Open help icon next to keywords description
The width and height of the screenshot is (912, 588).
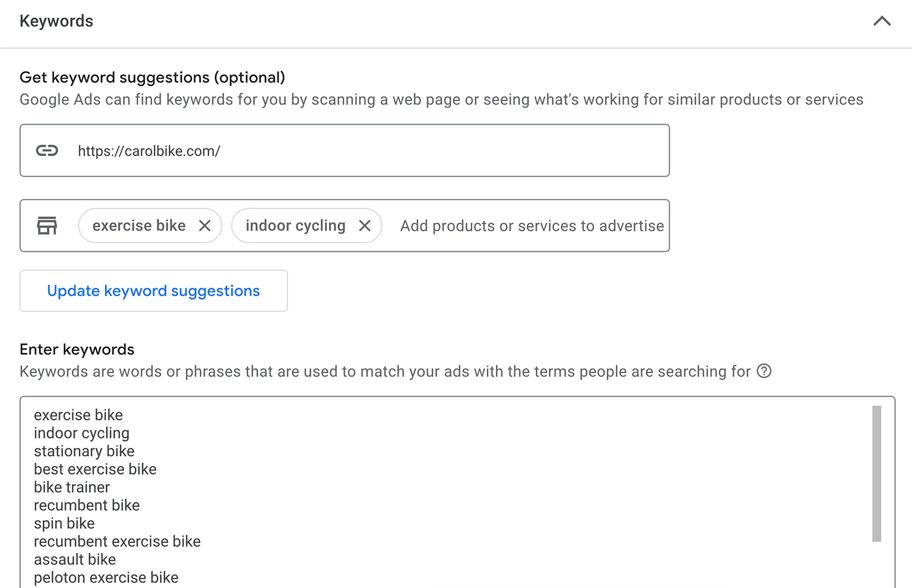764,371
